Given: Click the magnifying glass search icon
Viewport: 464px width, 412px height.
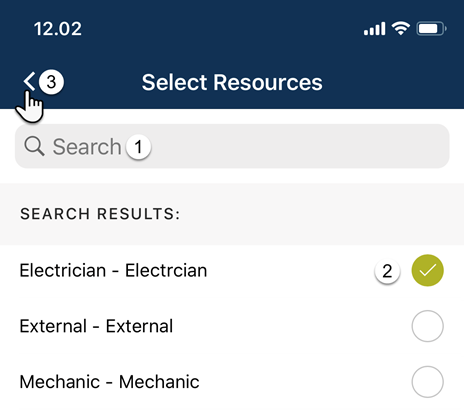Looking at the screenshot, I should pyautogui.click(x=34, y=146).
